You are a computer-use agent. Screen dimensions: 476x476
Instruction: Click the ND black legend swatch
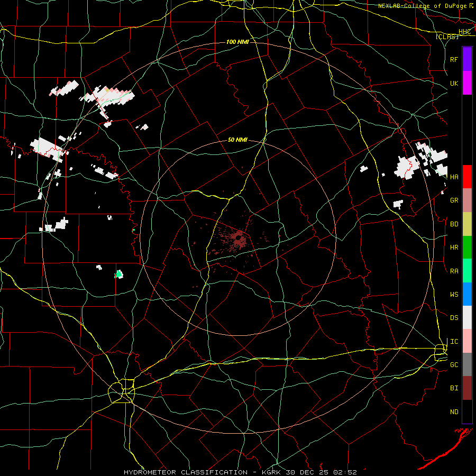[467, 411]
